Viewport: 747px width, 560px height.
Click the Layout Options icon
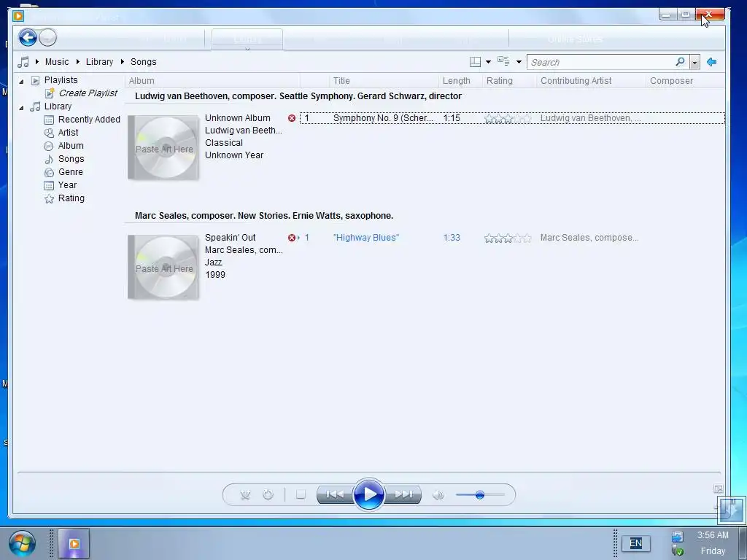[x=475, y=62]
